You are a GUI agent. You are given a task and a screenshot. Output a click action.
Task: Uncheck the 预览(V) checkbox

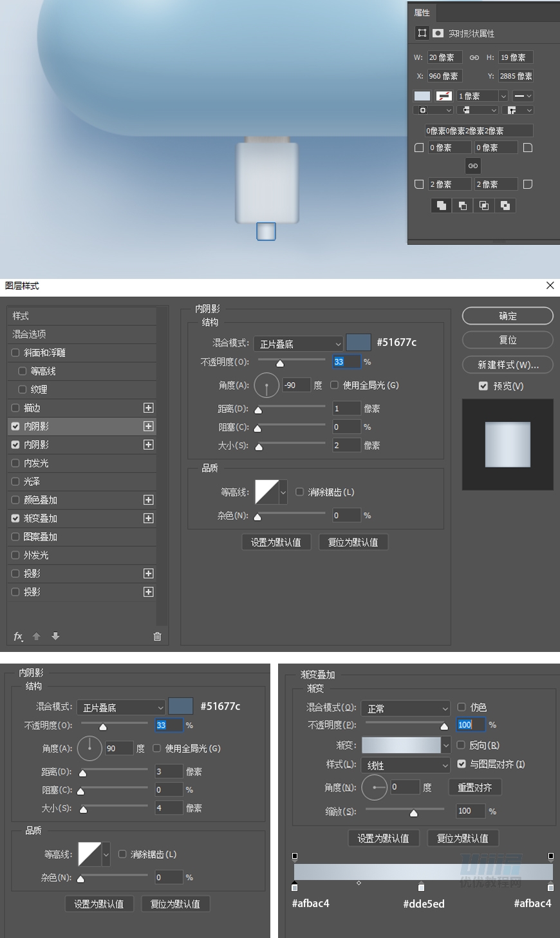coord(483,386)
